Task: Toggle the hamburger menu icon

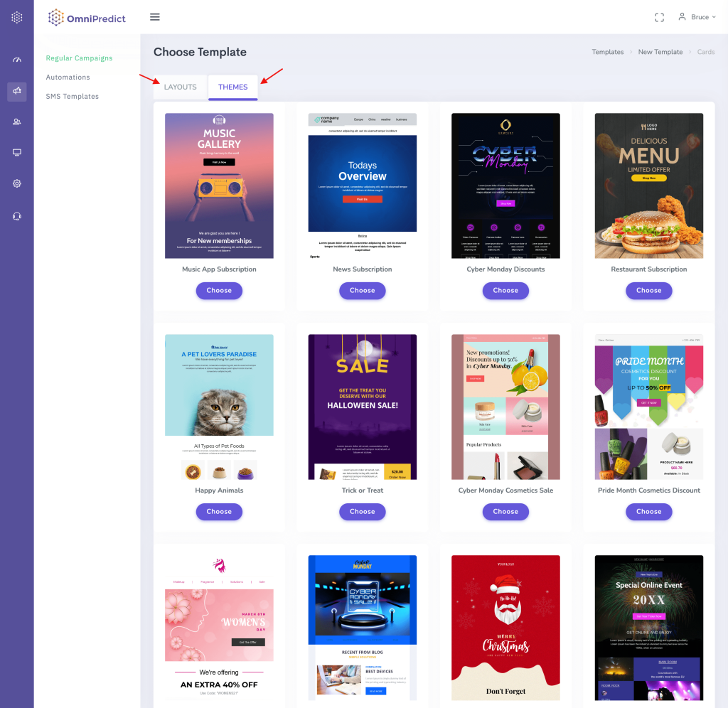Action: coord(155,17)
